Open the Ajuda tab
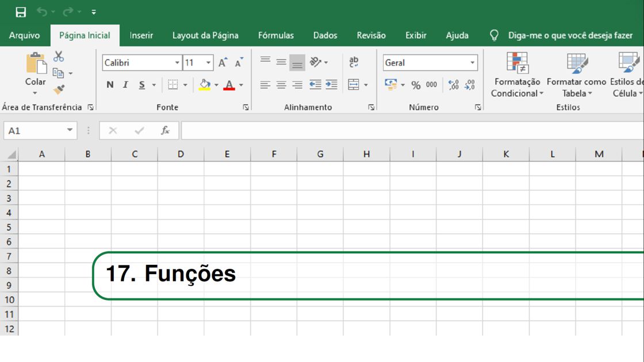Screen dimensions: 644x362 (x=457, y=35)
